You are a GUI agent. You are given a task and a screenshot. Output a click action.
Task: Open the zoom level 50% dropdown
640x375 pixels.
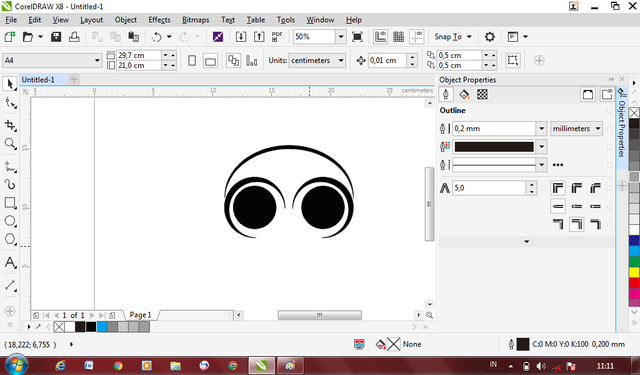click(341, 37)
